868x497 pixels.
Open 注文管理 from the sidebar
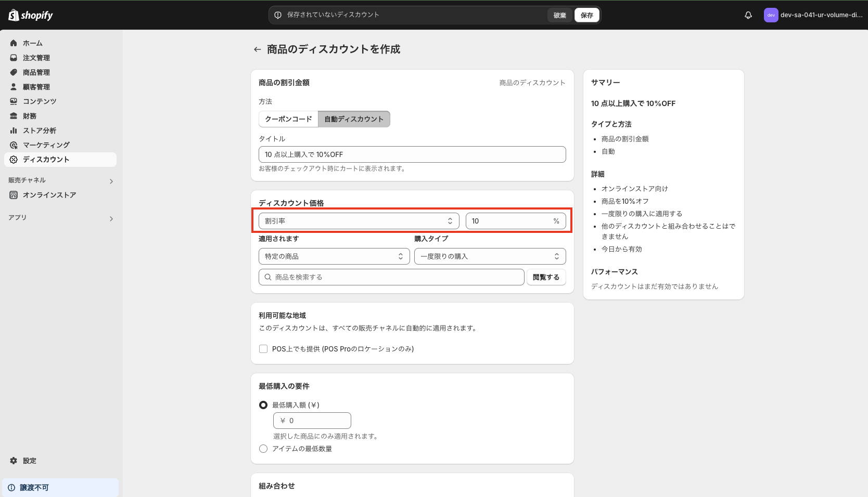tap(36, 58)
